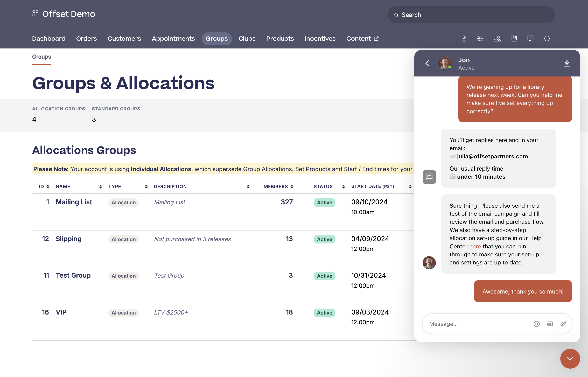Download the chat transcript

tap(567, 63)
